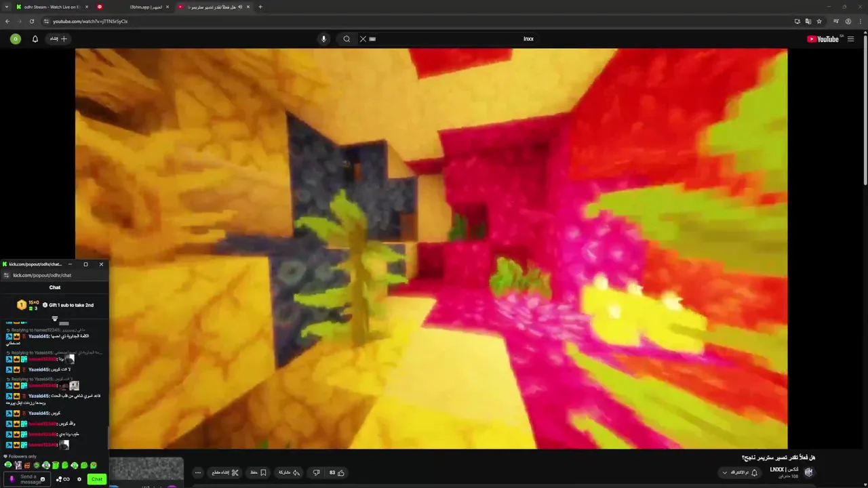Click the gold rank 1 leaderboard badge
Viewport: 868px width, 488px height.
pos(22,305)
